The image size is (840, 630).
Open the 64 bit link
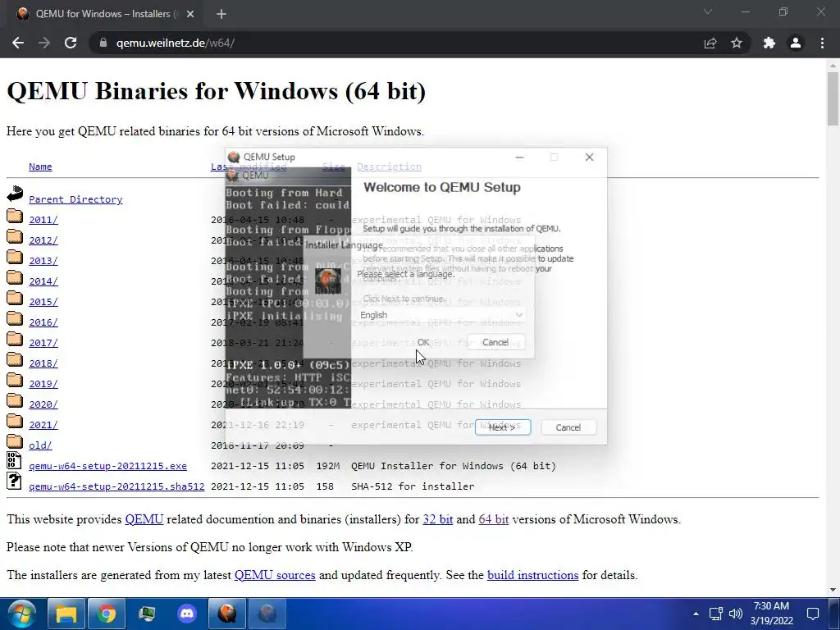(x=493, y=519)
